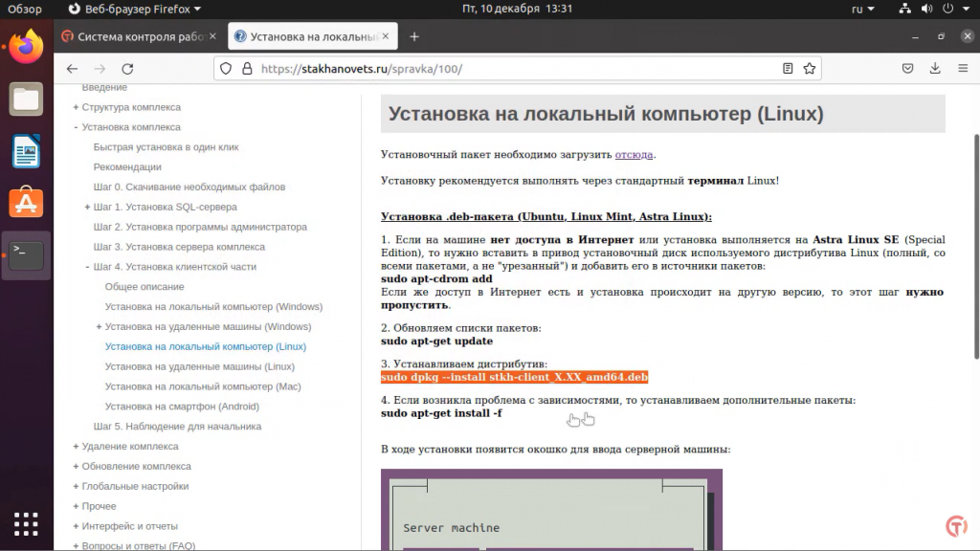Bookmark this page with the star
The width and height of the screenshot is (980, 551).
point(810,69)
